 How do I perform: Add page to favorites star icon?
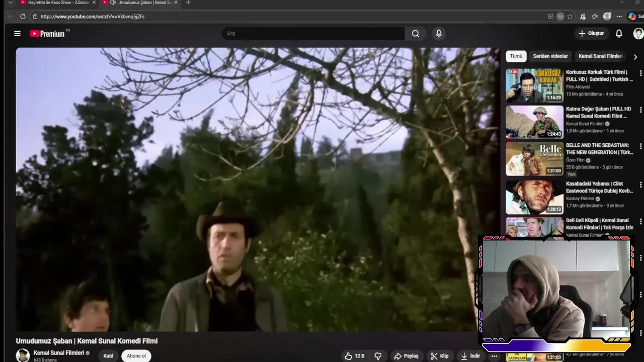[x=570, y=17]
